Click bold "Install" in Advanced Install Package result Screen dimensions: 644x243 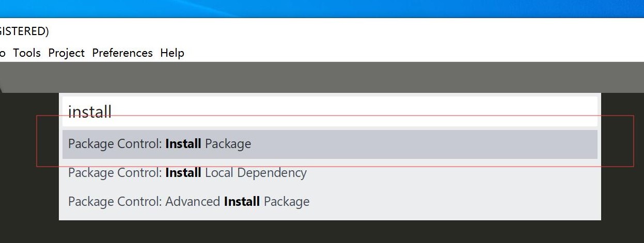pyautogui.click(x=242, y=201)
